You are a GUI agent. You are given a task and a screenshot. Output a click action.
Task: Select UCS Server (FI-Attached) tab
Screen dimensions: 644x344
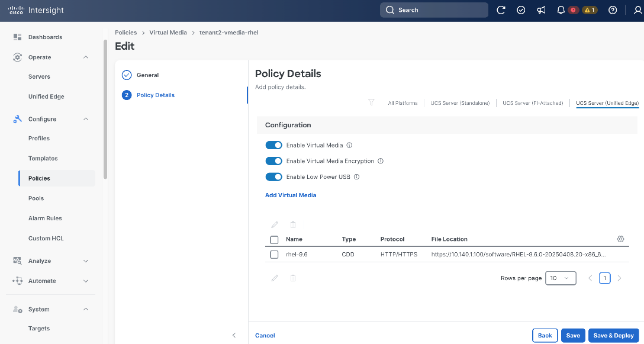click(x=533, y=103)
